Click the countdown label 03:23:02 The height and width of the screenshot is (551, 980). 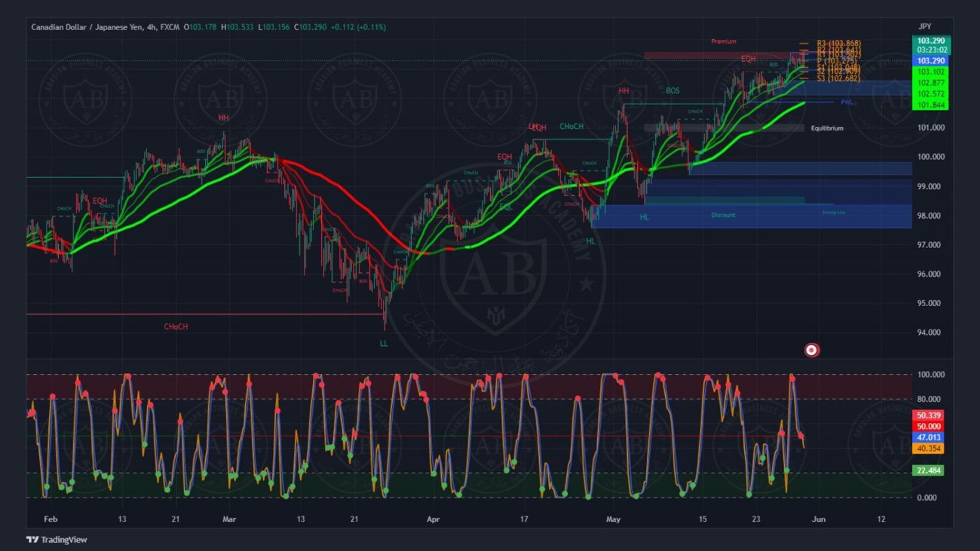pyautogui.click(x=932, y=50)
